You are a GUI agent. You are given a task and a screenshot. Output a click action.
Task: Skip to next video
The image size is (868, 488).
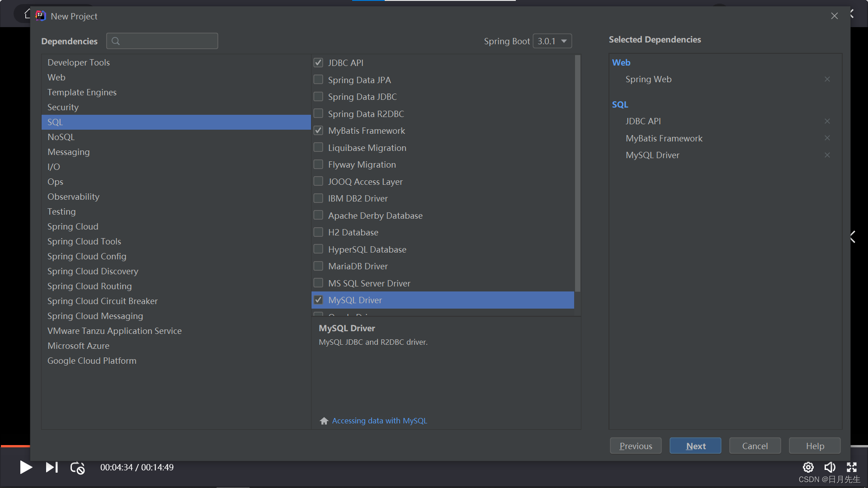[x=52, y=467]
